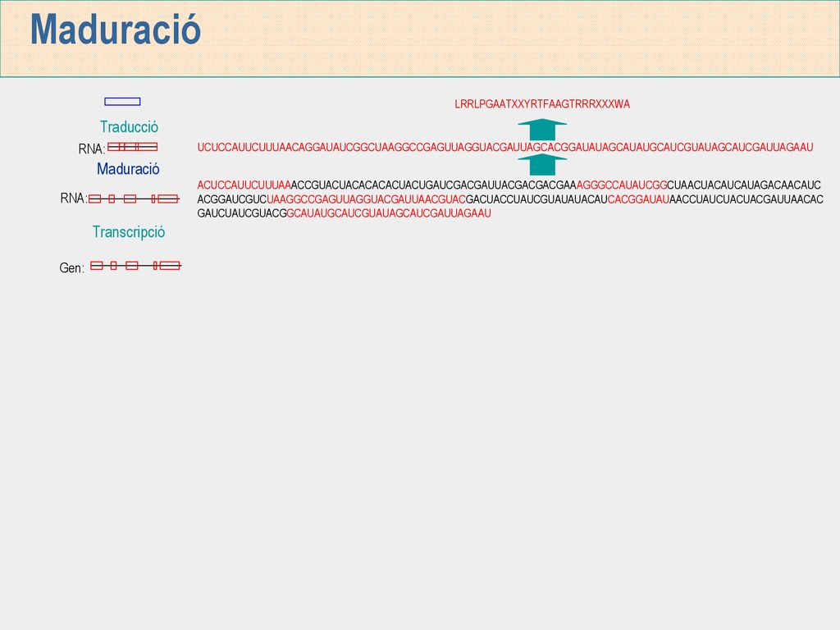Screen dimensions: 840x630
Task: Click the blue protein rectangle above Traducció
Action: (x=123, y=101)
